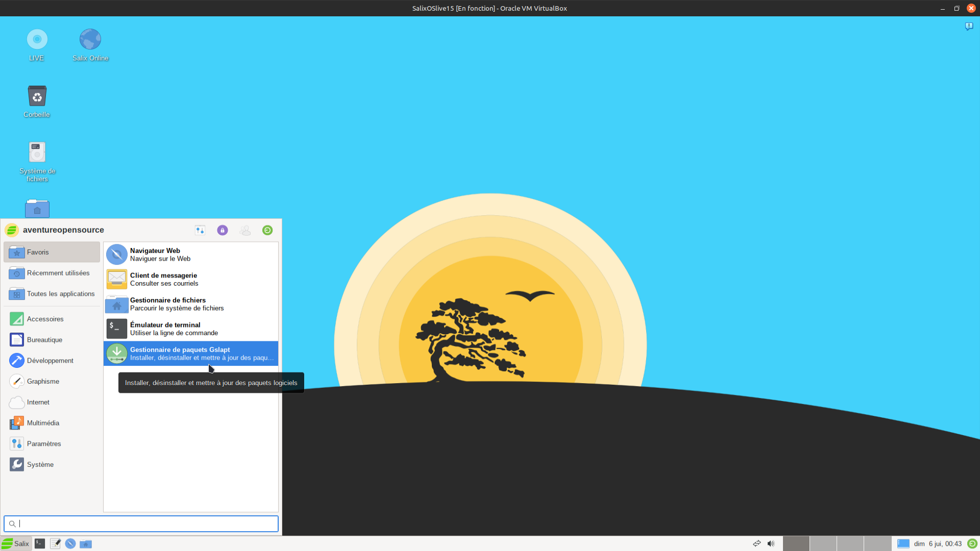Open Navigateur Web from the favorites list
980x551 pixels.
[191, 255]
